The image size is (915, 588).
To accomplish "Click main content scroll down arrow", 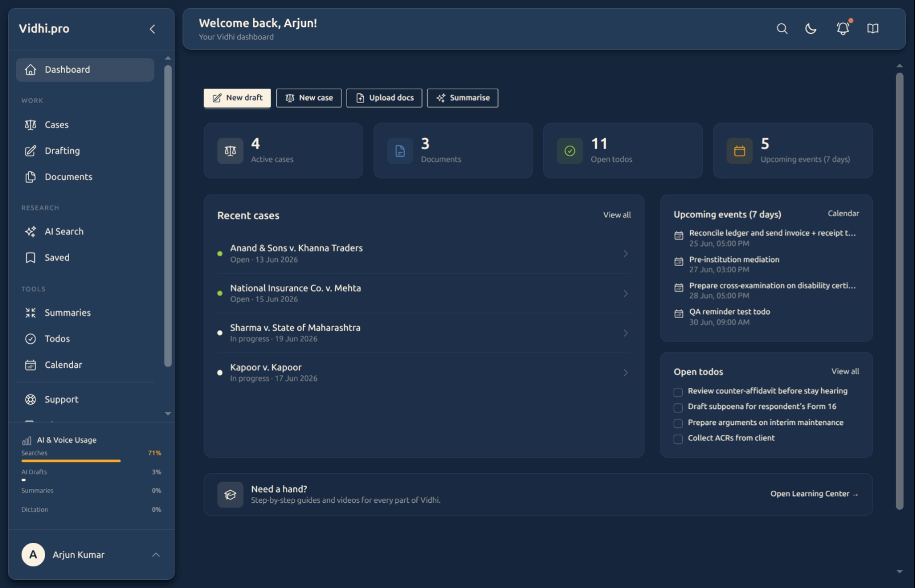I will click(x=900, y=571).
